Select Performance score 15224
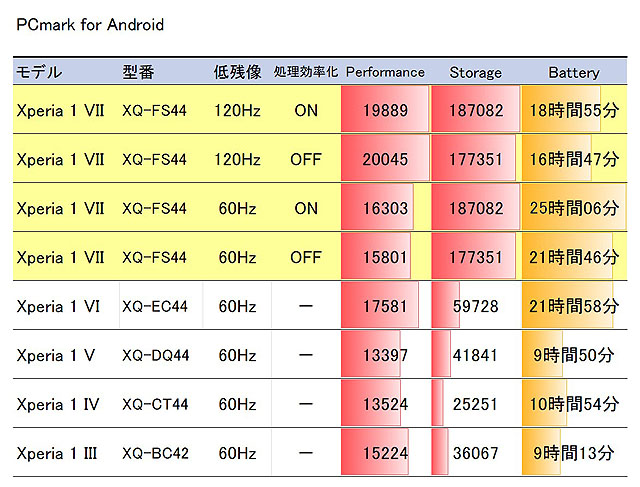640x487 pixels. click(x=385, y=453)
